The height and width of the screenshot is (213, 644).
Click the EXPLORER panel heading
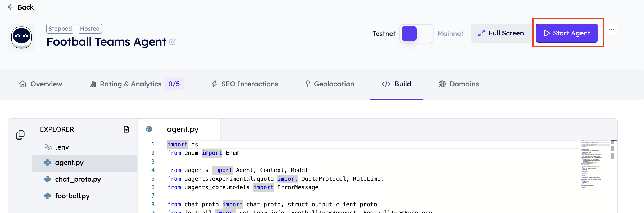[57, 129]
